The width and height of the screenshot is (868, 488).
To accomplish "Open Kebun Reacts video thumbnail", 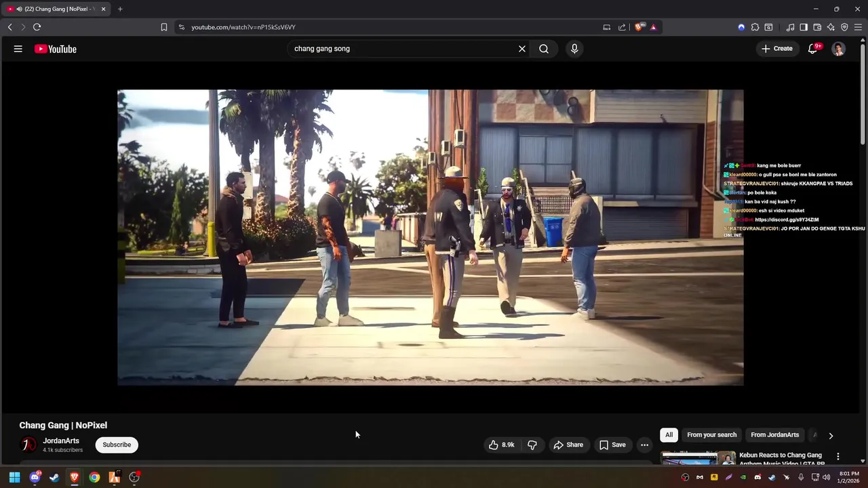I will tap(698, 458).
